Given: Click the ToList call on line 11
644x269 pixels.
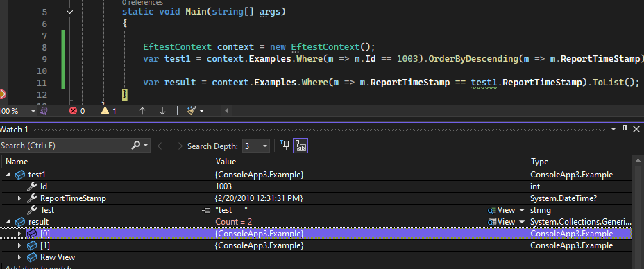Looking at the screenshot, I should pos(609,83).
